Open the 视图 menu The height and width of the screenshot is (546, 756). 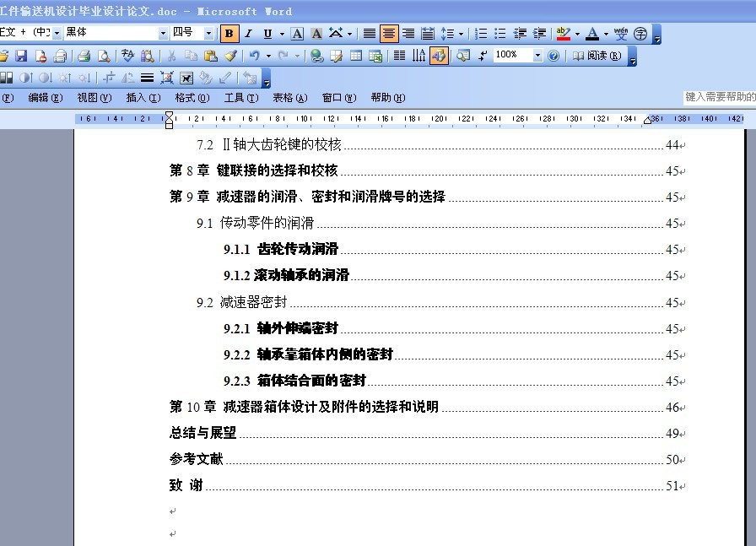click(94, 98)
